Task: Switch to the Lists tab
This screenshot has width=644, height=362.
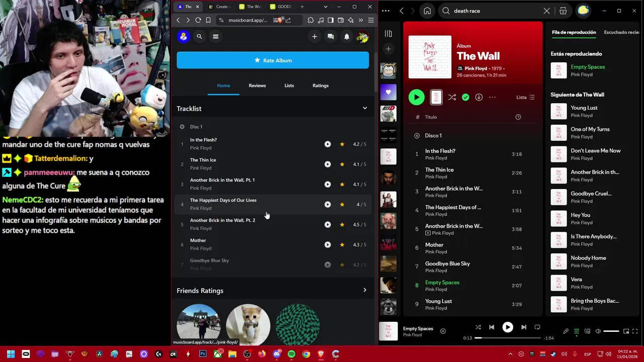Action: [289, 85]
